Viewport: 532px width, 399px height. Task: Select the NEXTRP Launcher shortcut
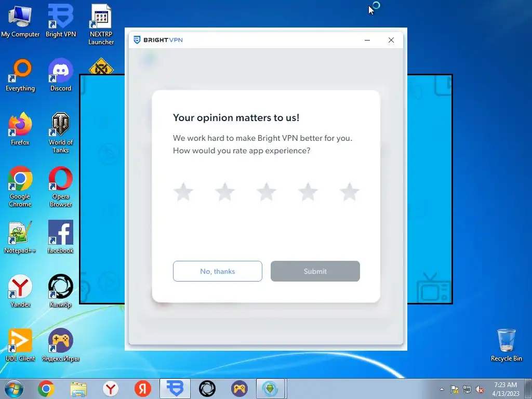click(x=101, y=25)
